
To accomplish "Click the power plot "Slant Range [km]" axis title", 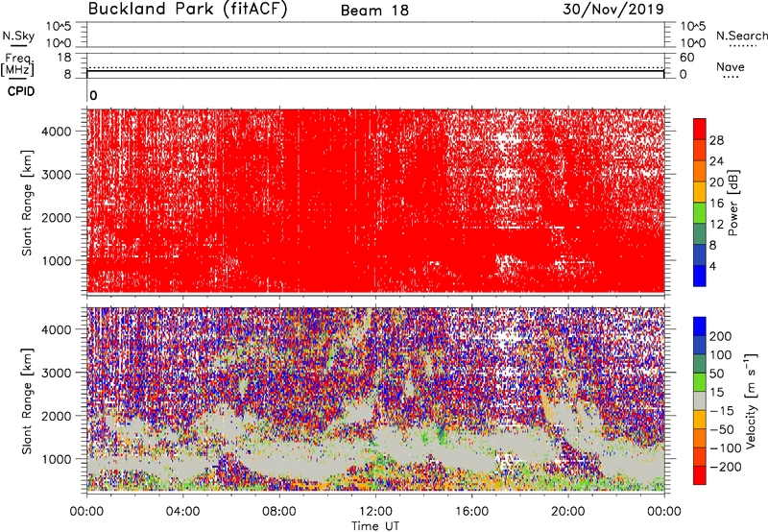I will (27, 203).
